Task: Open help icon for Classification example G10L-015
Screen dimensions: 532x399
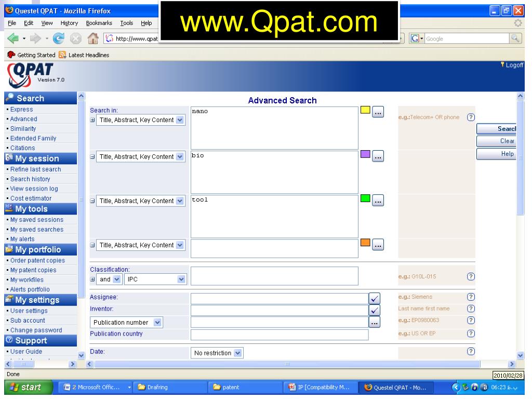Action: pos(471,276)
